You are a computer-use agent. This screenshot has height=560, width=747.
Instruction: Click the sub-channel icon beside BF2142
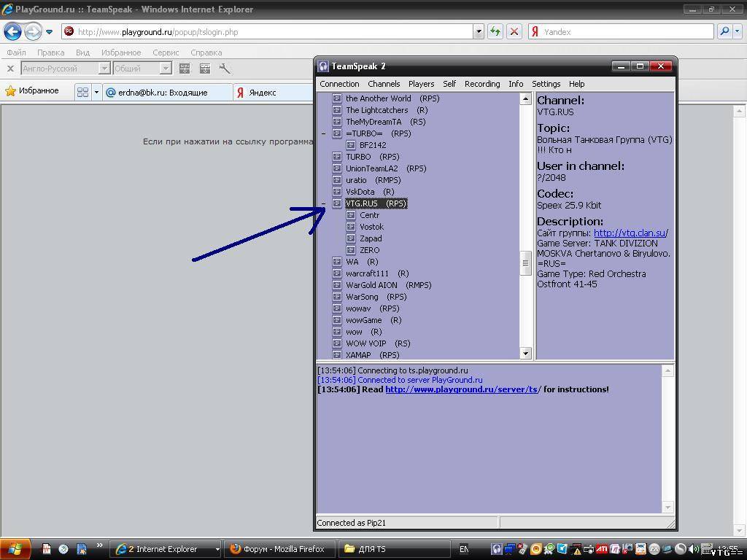tap(351, 145)
